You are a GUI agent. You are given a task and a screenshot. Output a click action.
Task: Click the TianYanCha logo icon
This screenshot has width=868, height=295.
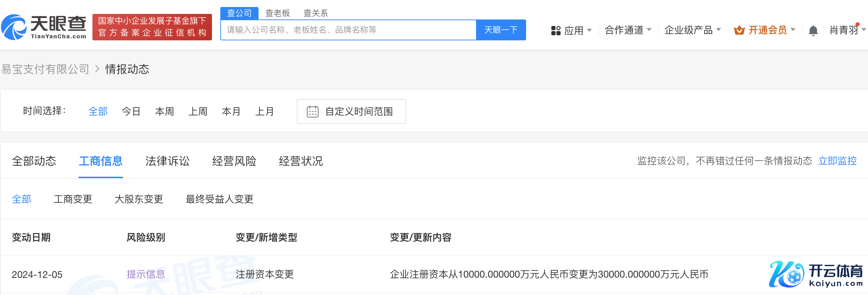pos(14,27)
